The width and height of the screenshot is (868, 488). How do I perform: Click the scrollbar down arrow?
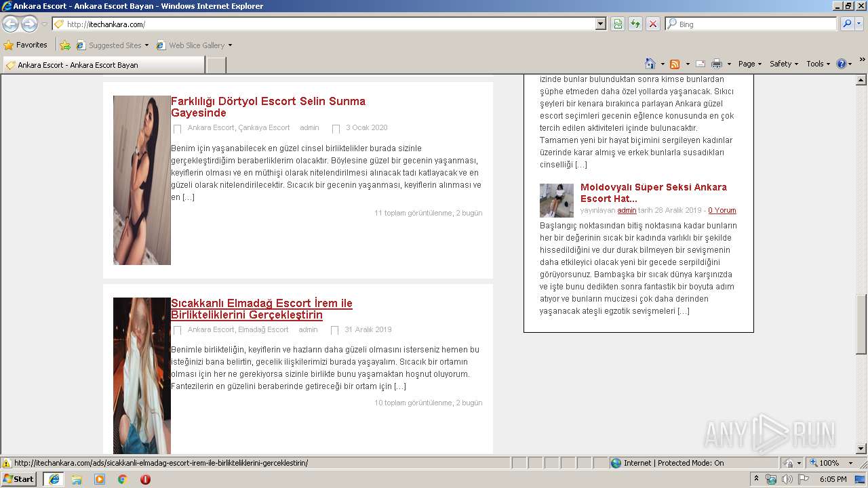point(861,449)
